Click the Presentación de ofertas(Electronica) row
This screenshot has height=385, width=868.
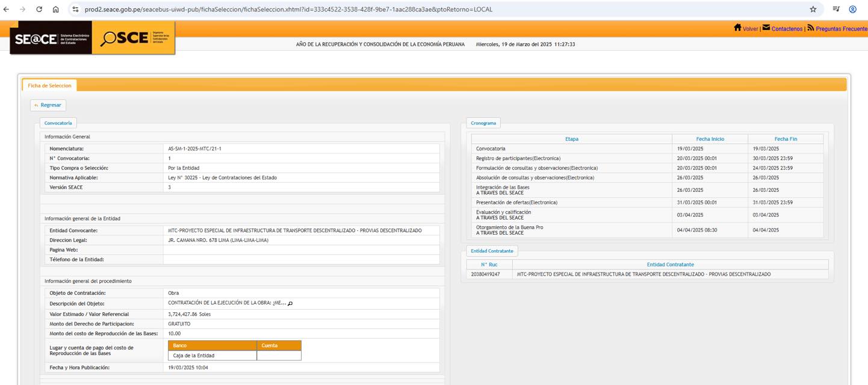coord(647,202)
